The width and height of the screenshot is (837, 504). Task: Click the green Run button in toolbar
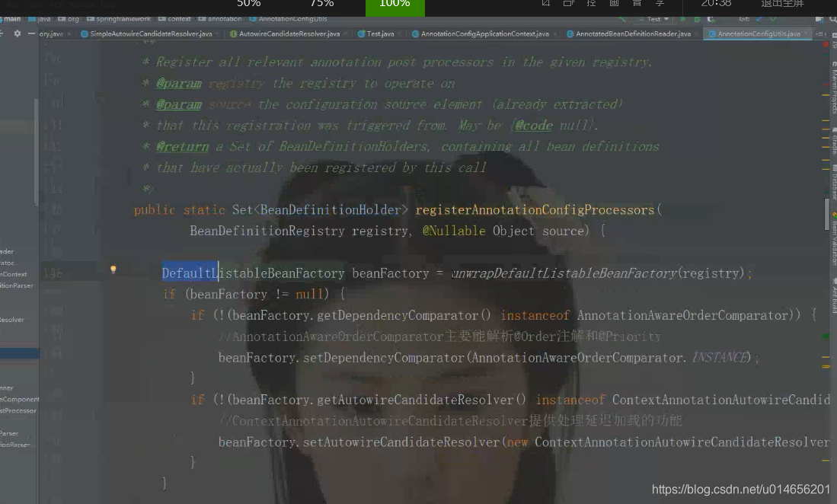(x=682, y=19)
